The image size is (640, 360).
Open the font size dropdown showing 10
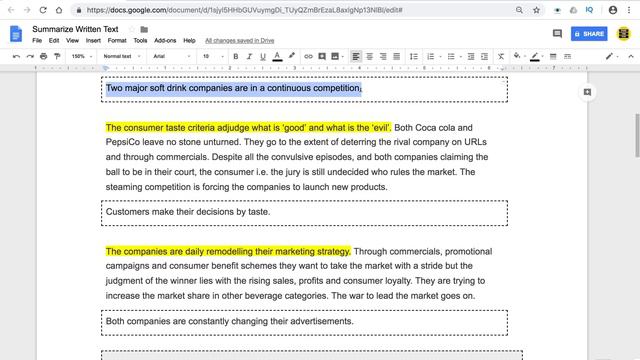point(213,56)
